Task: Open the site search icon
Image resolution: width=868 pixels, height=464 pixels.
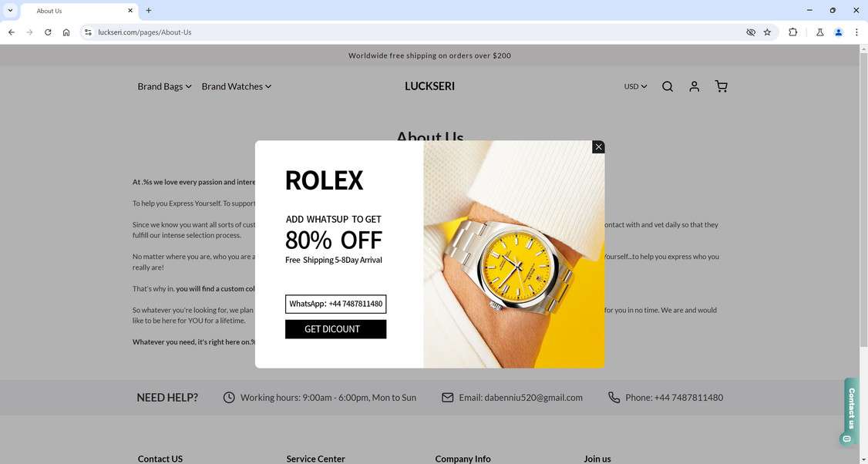Action: pos(668,86)
